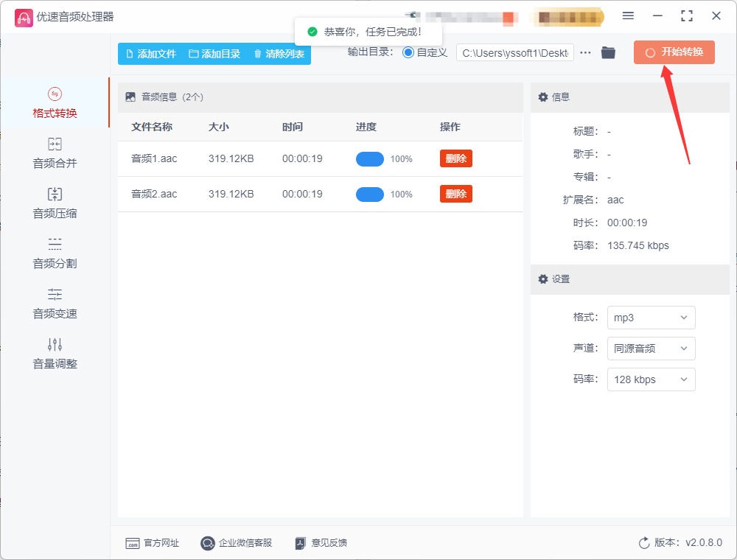Expand the 码率 128 kbps dropdown
737x560 pixels.
click(x=651, y=379)
